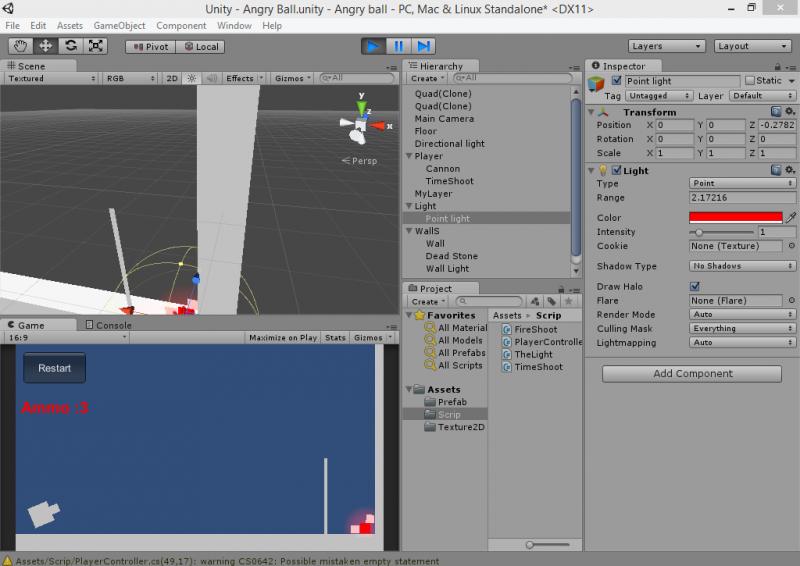Toggle Stats overlay in Game view
The height and width of the screenshot is (566, 800).
click(x=335, y=337)
